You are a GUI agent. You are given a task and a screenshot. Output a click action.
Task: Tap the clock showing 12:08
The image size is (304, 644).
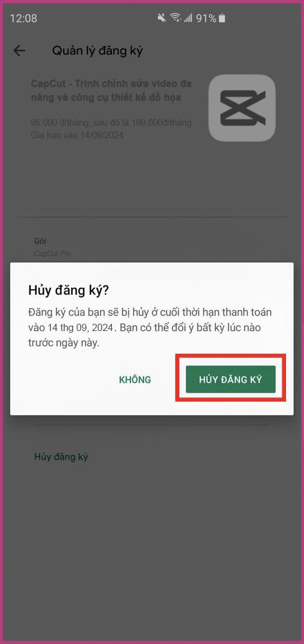(x=23, y=19)
